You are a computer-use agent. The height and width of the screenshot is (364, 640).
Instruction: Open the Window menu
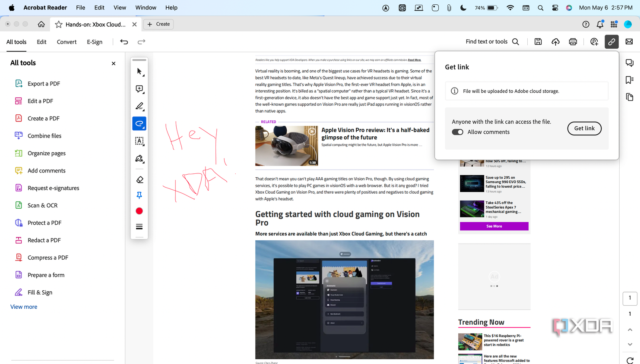(146, 8)
